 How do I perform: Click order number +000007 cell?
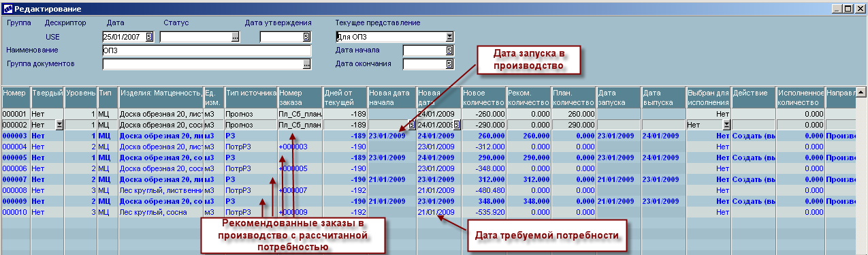point(300,190)
